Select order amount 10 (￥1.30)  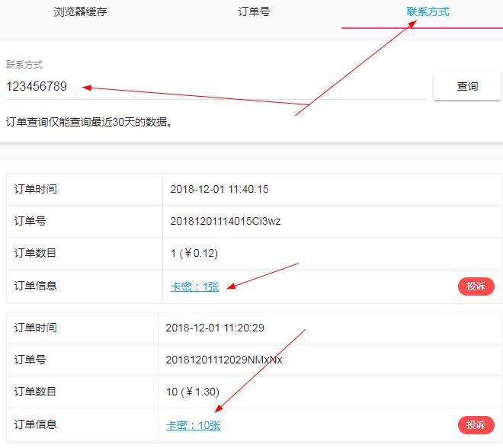[x=193, y=392]
